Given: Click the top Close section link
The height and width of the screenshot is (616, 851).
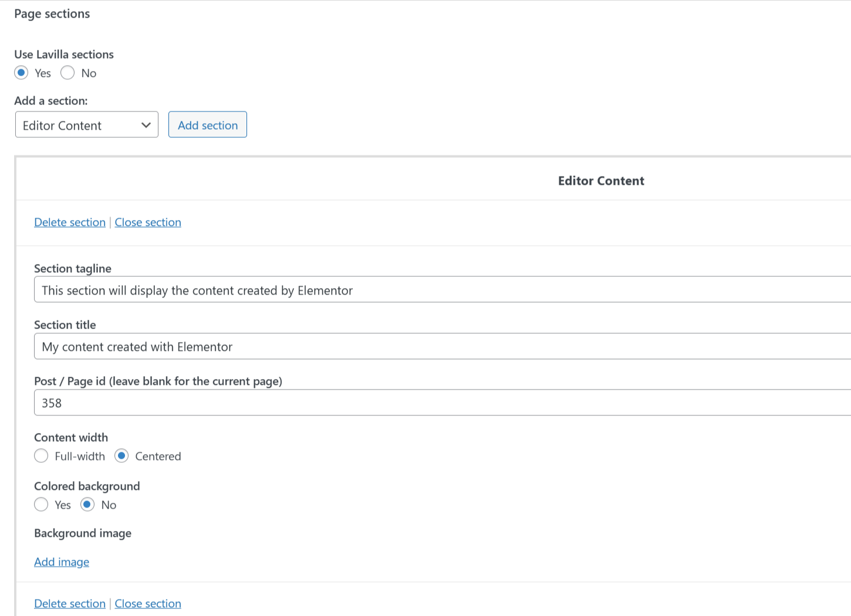Looking at the screenshot, I should (148, 222).
